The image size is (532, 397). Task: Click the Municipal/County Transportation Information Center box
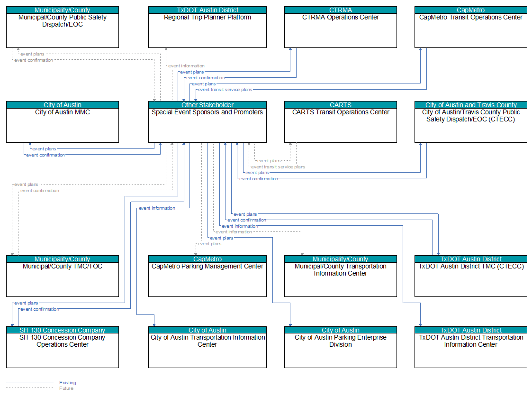click(x=340, y=276)
